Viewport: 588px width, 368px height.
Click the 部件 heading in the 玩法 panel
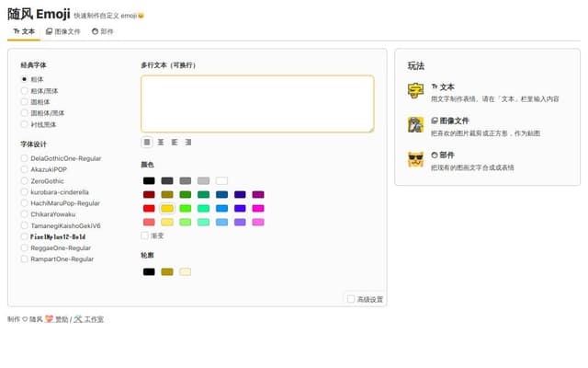(x=443, y=155)
